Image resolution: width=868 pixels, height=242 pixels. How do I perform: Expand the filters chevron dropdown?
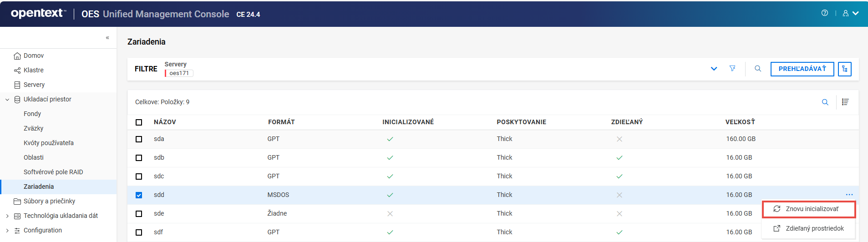click(714, 69)
